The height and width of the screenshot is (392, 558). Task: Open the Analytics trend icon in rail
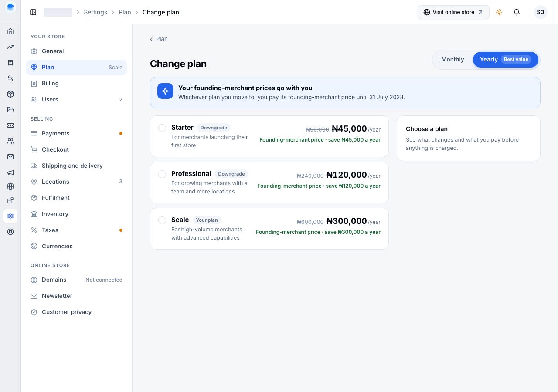(x=10, y=47)
